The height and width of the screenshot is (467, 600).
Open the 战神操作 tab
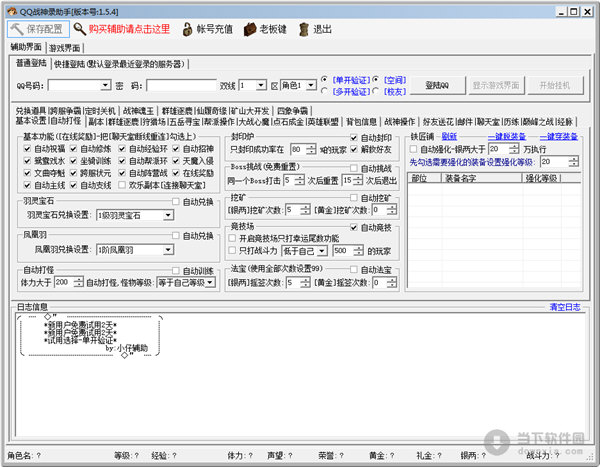tap(399, 122)
